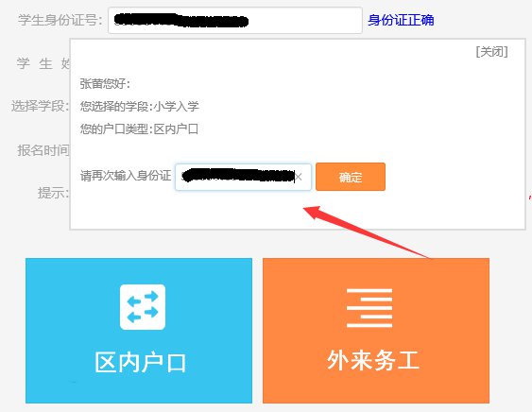Click the 报名时间 field label
The height and width of the screenshot is (412, 532).
pyautogui.click(x=43, y=150)
